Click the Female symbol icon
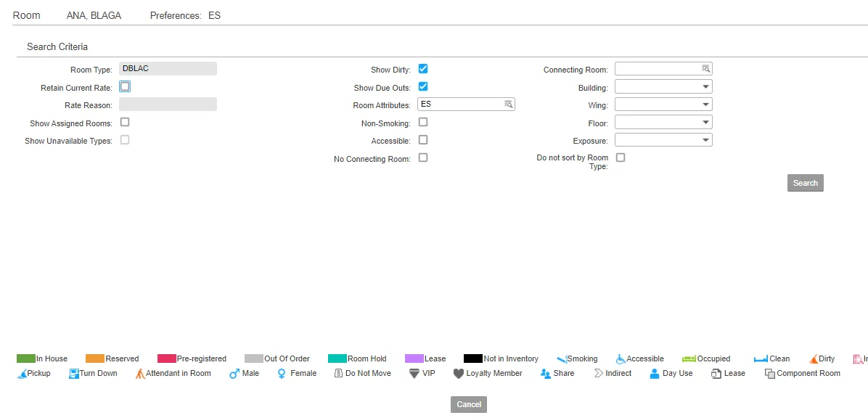 coord(282,374)
